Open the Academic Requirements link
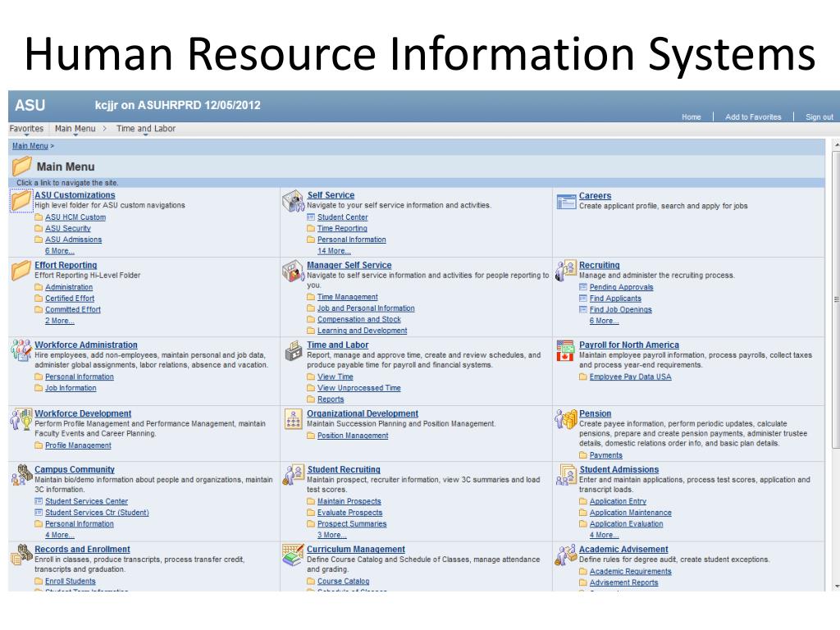 pos(631,572)
